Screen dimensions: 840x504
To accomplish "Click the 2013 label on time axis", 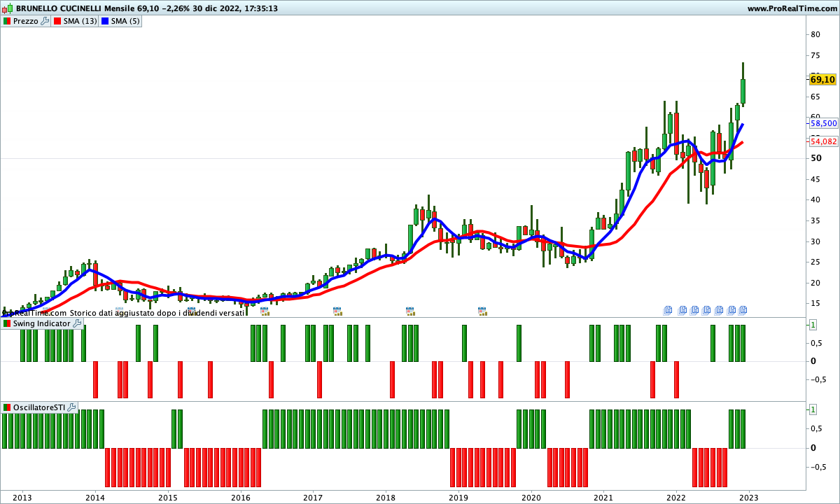I will 22,498.
